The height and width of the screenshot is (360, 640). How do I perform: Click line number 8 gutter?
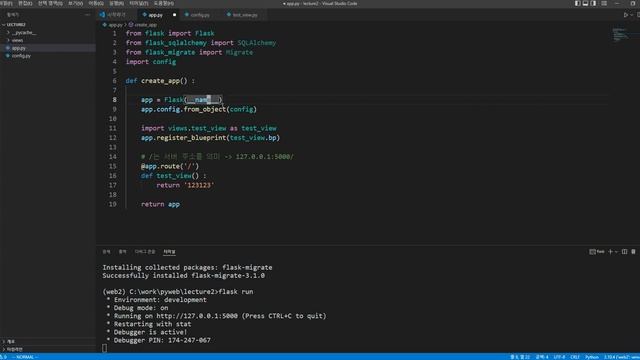click(114, 100)
